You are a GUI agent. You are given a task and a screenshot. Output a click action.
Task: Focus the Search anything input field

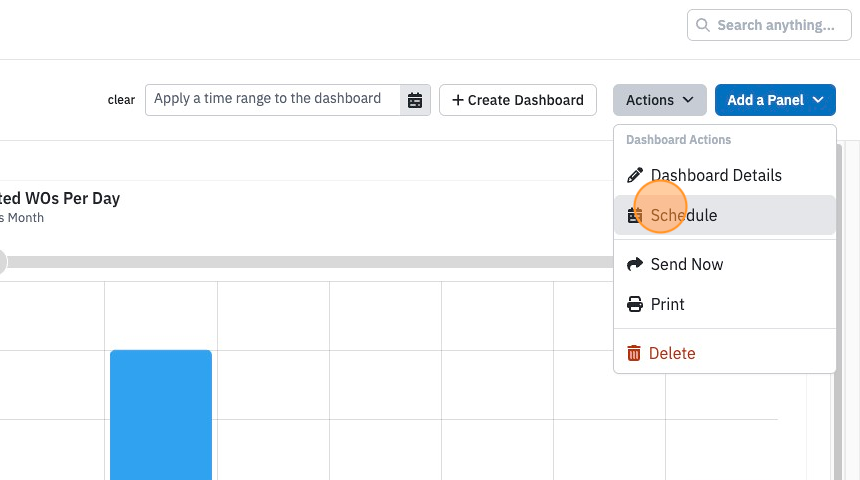coord(769,25)
